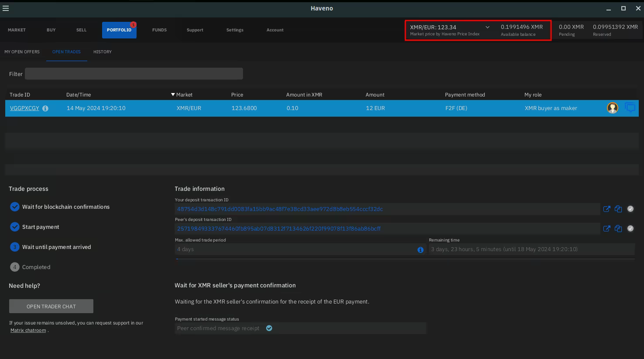644x359 pixels.
Task: Open trade peer's avatar icon
Action: pos(613,108)
